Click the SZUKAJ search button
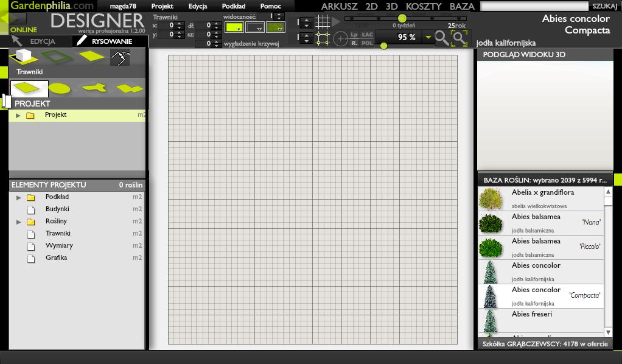The width and height of the screenshot is (622, 364). [604, 6]
